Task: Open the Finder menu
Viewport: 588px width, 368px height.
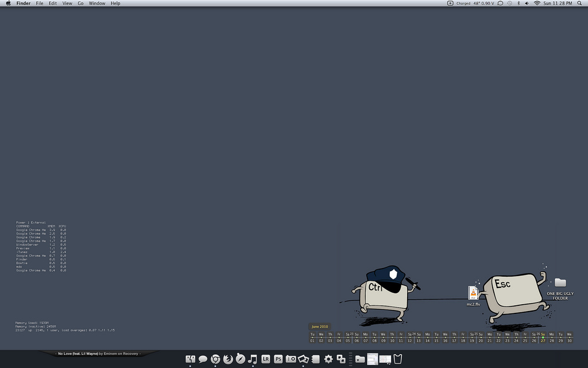Action: click(x=23, y=3)
